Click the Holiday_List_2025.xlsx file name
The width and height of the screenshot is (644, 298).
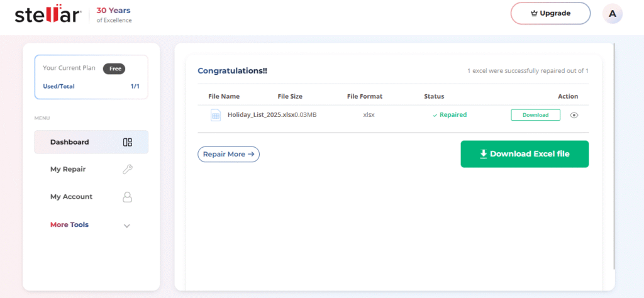261,115
